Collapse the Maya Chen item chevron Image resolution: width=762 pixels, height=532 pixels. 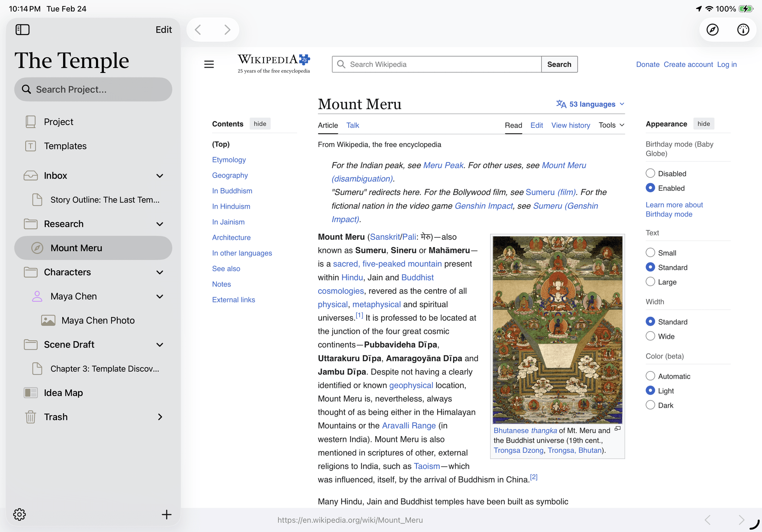160,297
